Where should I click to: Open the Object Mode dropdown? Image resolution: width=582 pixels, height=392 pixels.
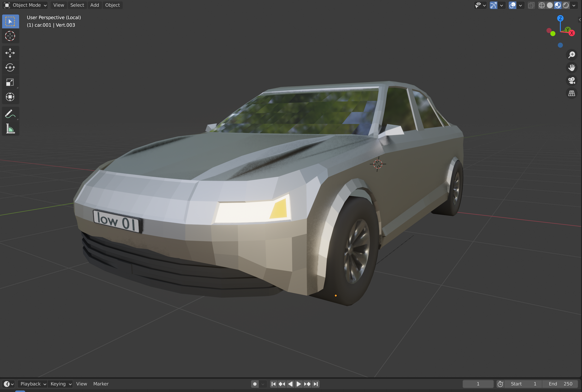point(25,5)
